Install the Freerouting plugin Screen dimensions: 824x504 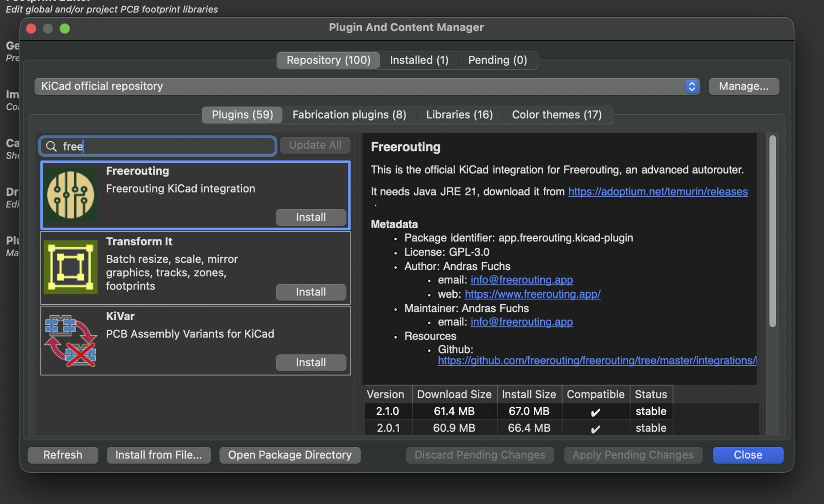click(311, 217)
